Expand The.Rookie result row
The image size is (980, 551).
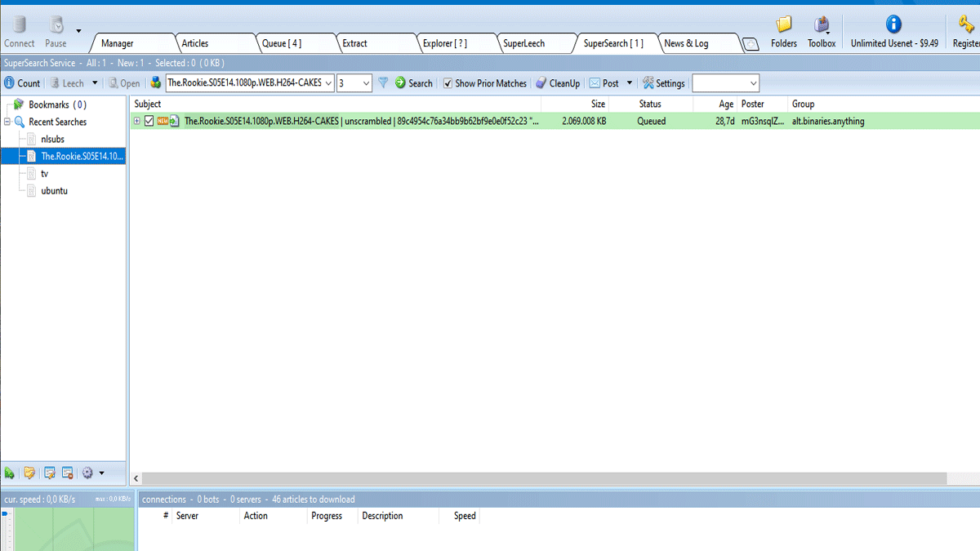point(137,122)
